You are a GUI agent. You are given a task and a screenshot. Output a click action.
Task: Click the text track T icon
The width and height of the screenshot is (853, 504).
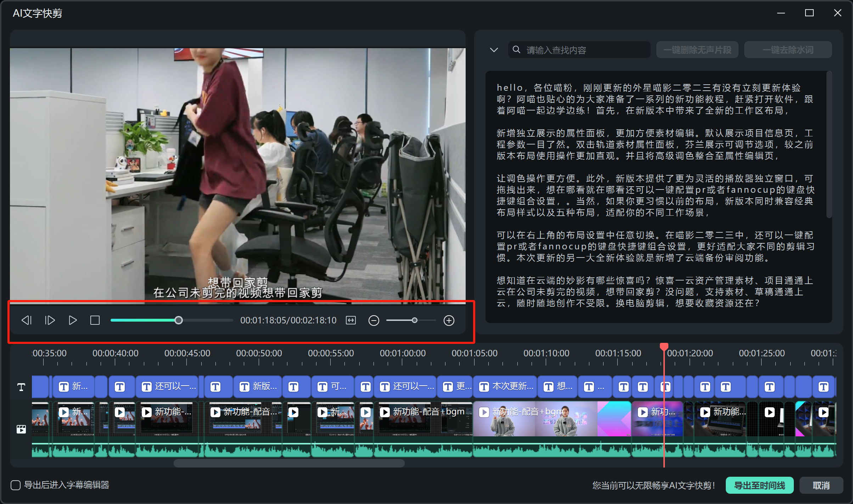tap(21, 387)
